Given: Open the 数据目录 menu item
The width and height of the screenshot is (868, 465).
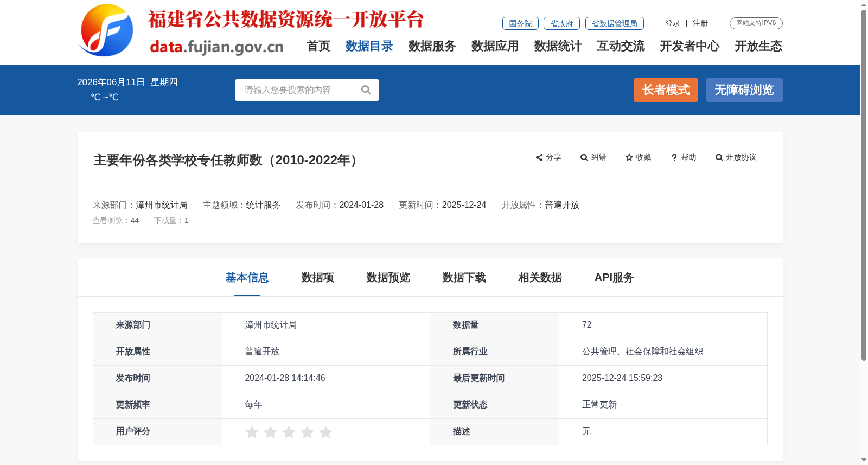Looking at the screenshot, I should [x=369, y=46].
